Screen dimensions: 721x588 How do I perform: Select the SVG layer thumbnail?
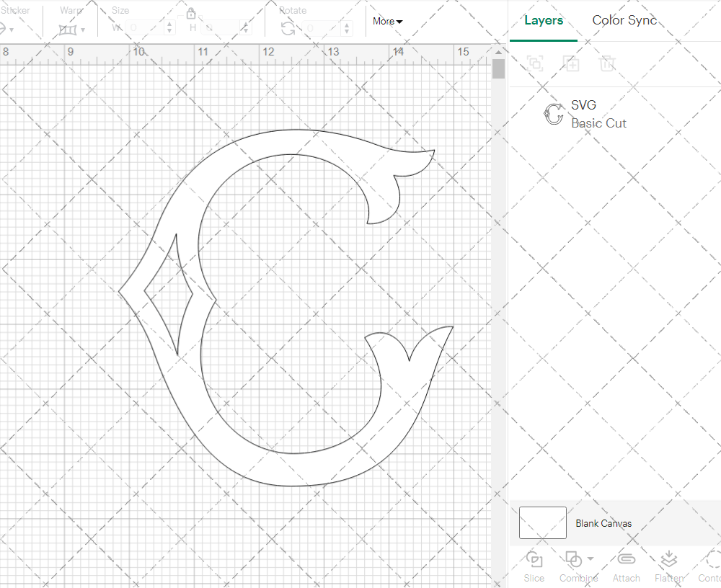click(x=554, y=114)
